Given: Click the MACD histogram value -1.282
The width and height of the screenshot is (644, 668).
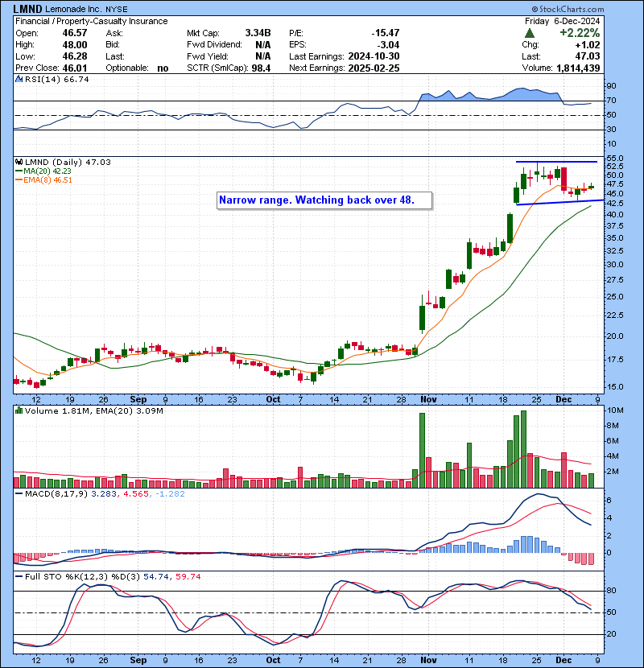Looking at the screenshot, I should pyautogui.click(x=170, y=494).
